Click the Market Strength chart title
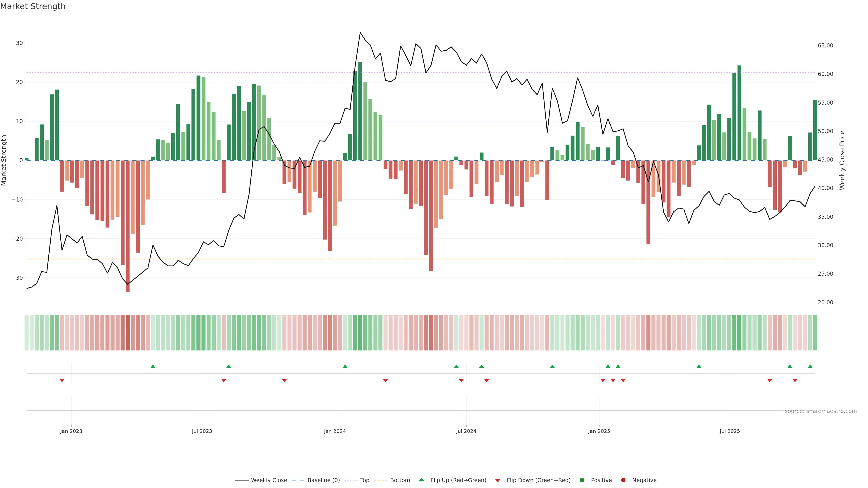 tap(33, 6)
